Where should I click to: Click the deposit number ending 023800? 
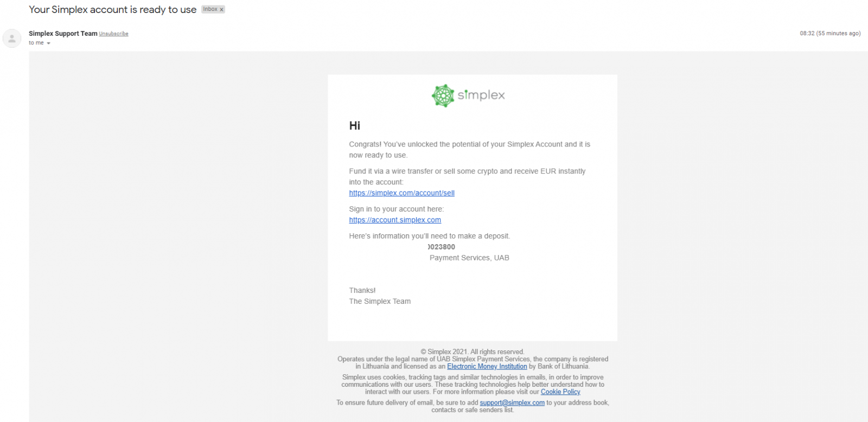point(442,247)
